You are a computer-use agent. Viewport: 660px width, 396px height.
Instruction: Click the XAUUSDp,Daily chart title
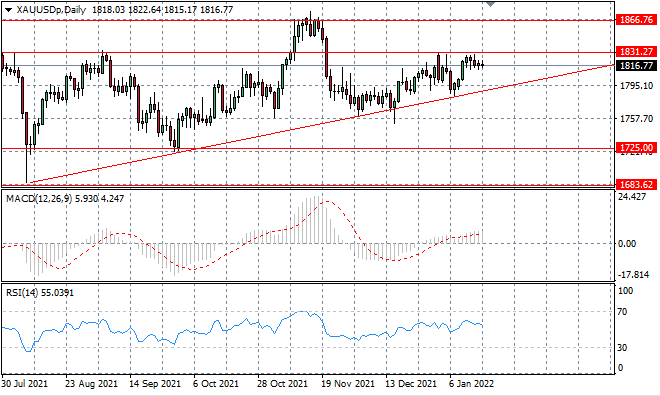pyautogui.click(x=51, y=10)
